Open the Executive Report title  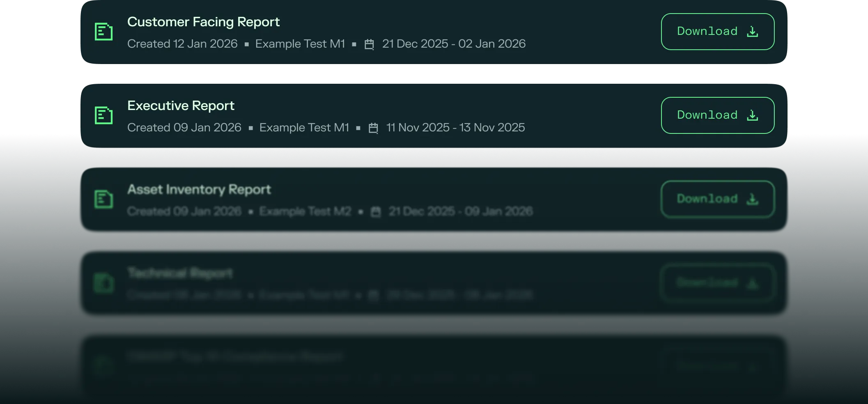(x=181, y=106)
